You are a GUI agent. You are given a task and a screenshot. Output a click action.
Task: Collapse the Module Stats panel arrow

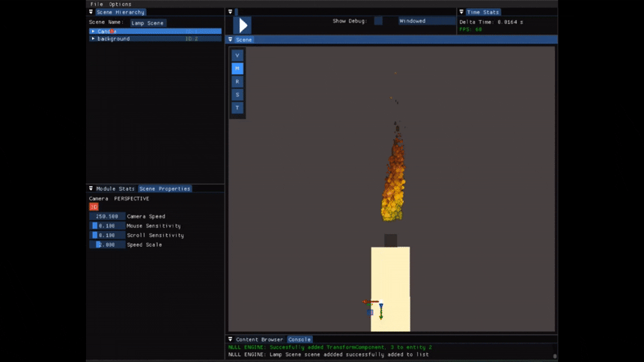click(x=91, y=188)
